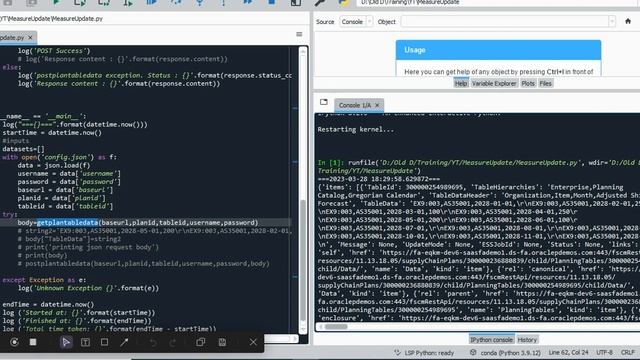Click the white stop square in overlay bar
640x360 pixels.
33,342
